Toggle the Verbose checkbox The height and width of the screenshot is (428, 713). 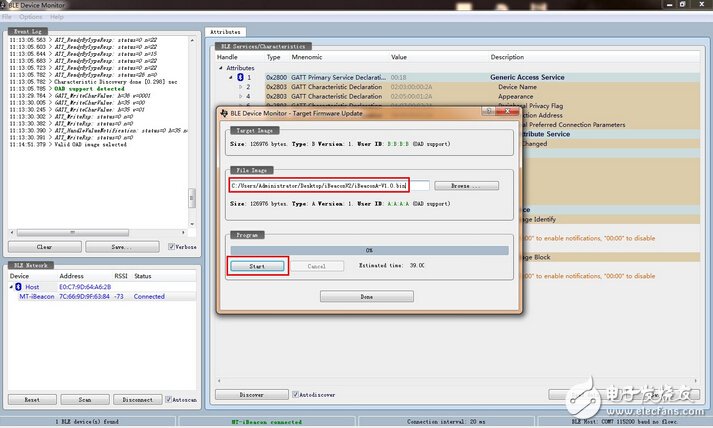pyautogui.click(x=171, y=247)
